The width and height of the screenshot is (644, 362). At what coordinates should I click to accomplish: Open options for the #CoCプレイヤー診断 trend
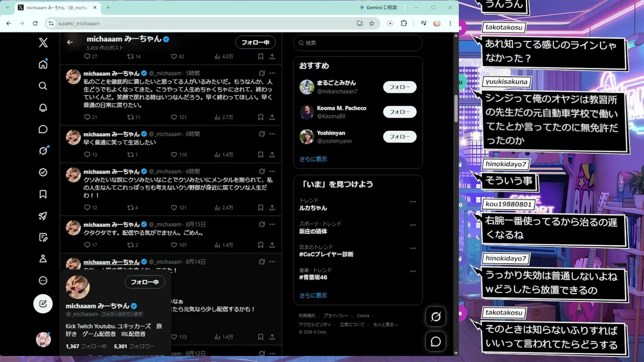[x=413, y=248]
